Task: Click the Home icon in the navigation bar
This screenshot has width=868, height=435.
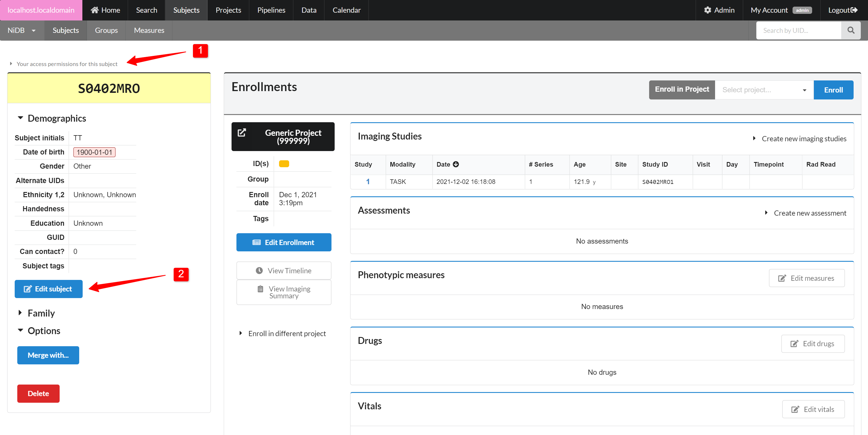Action: (x=95, y=10)
